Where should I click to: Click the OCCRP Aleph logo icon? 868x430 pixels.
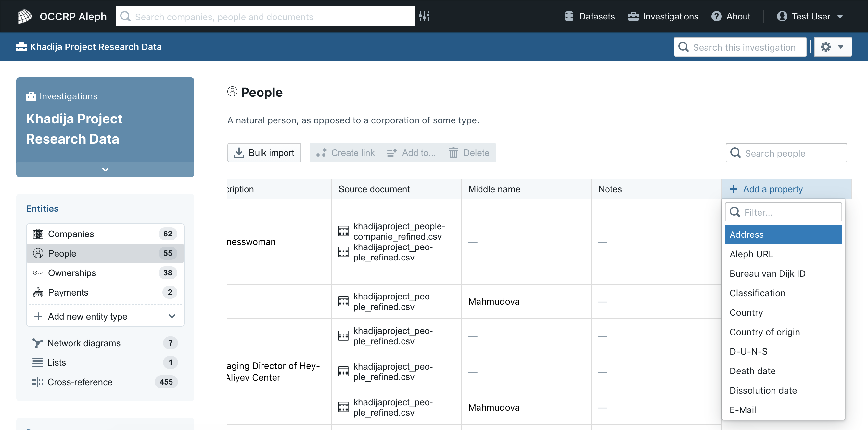(x=25, y=16)
